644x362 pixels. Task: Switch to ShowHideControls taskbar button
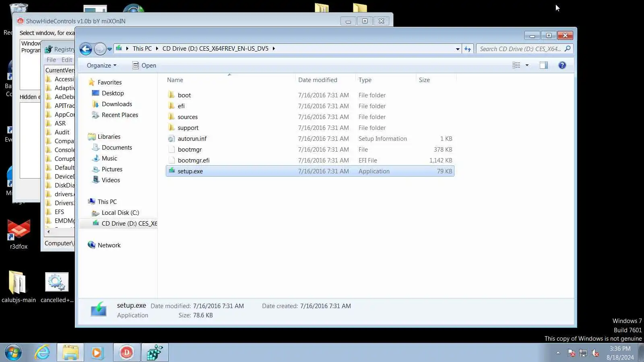[x=126, y=353]
